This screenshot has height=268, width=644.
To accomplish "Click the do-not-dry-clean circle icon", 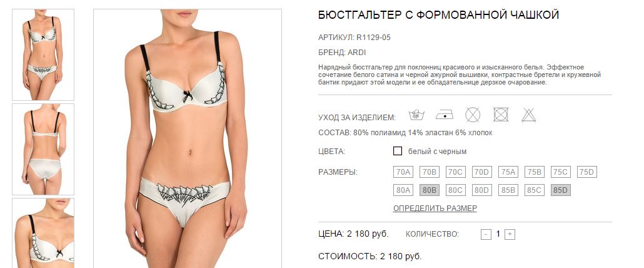I will (473, 115).
